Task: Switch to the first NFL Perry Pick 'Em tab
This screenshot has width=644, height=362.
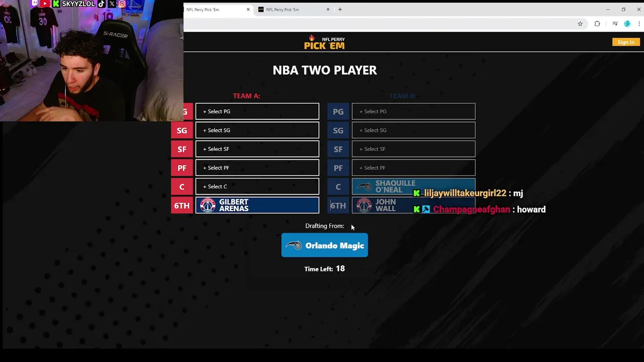Action: [215, 10]
